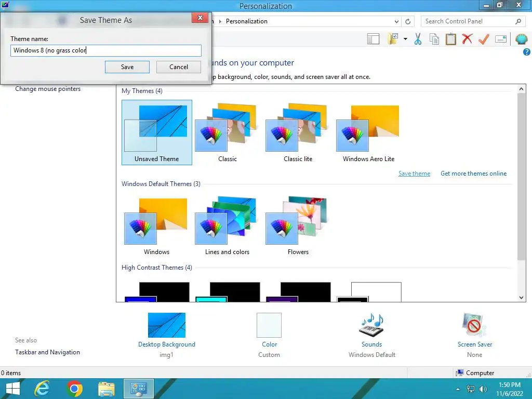
Task: Click Computer in the status bar
Action: click(x=475, y=373)
